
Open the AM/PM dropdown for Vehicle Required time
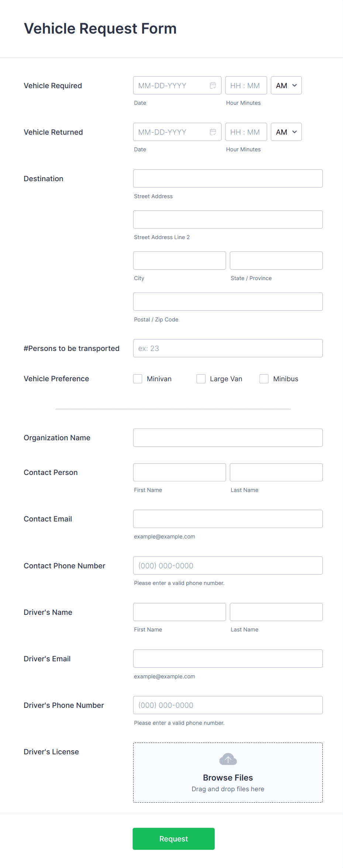click(286, 85)
